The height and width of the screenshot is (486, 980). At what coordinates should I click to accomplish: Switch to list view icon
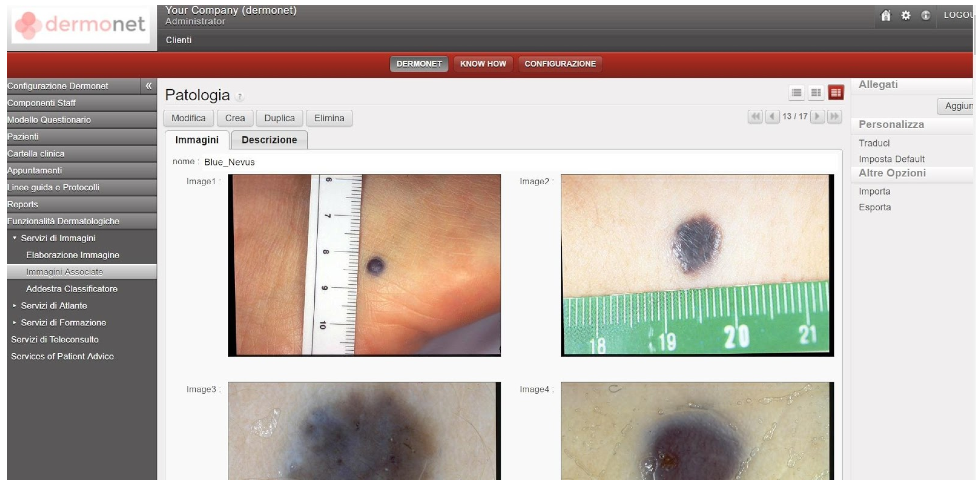[x=796, y=93]
